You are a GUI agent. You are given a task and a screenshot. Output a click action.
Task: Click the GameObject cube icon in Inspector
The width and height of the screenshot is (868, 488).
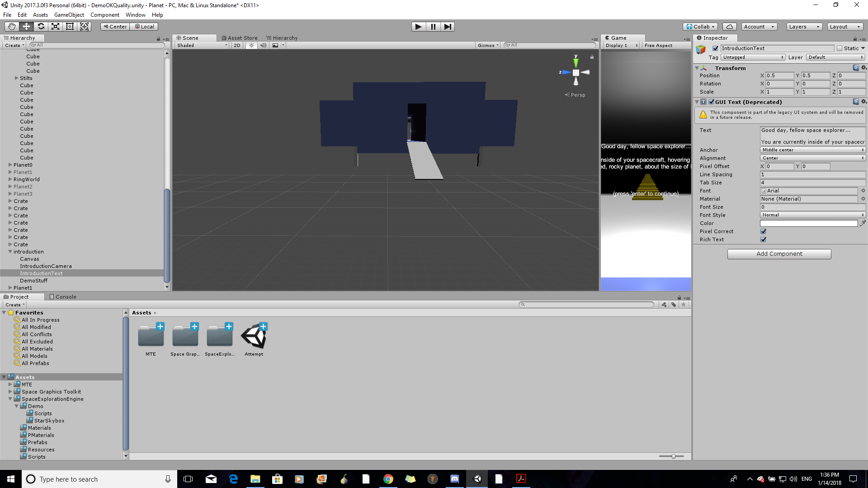coord(701,50)
